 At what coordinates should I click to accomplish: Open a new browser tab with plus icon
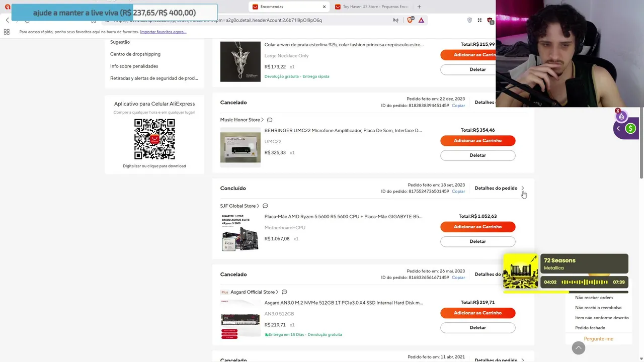click(x=419, y=7)
